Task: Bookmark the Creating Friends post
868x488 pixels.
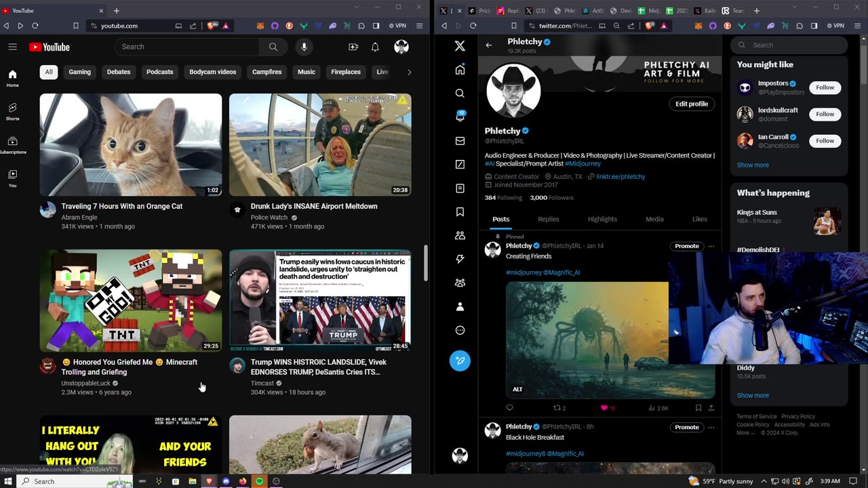Action: click(698, 408)
